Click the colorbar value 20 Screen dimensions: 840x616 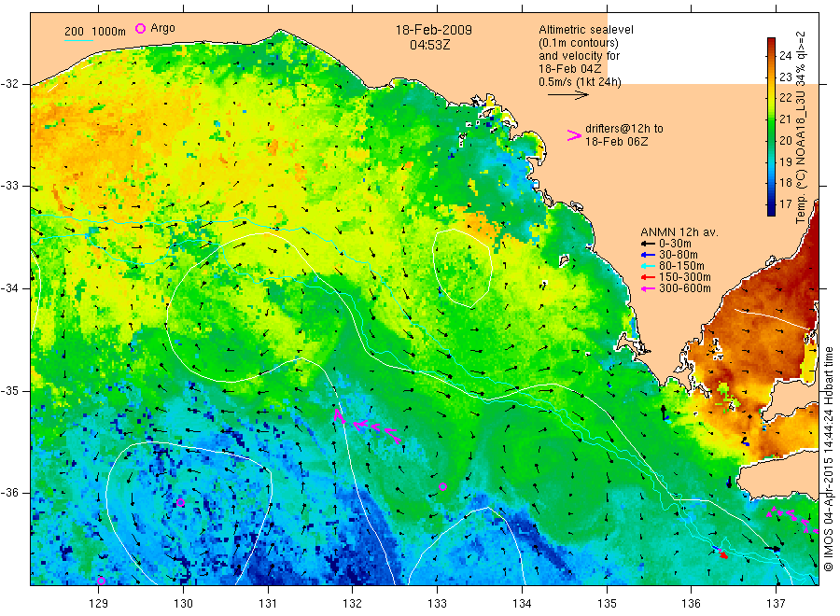pos(785,140)
